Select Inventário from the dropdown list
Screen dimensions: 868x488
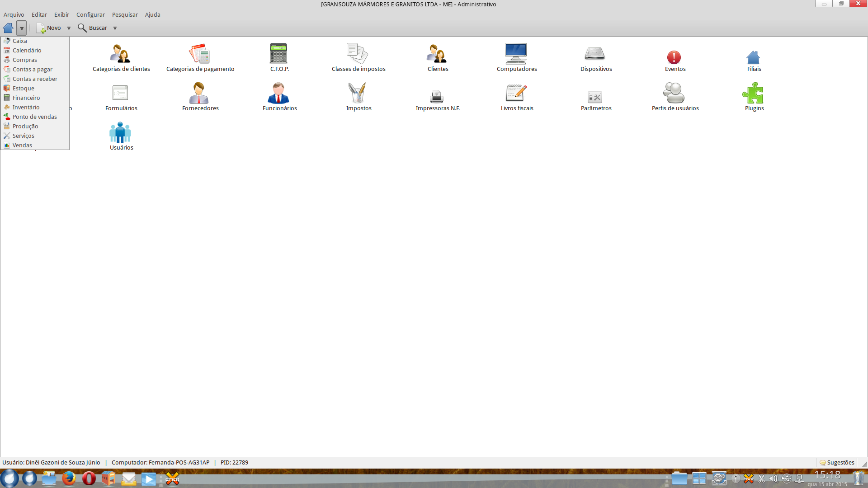[35, 108]
